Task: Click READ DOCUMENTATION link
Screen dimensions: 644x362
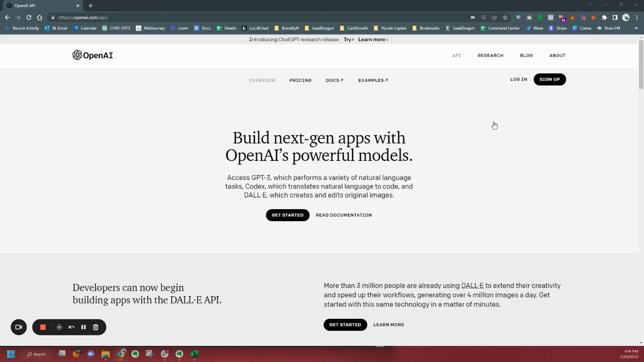Action: (344, 215)
